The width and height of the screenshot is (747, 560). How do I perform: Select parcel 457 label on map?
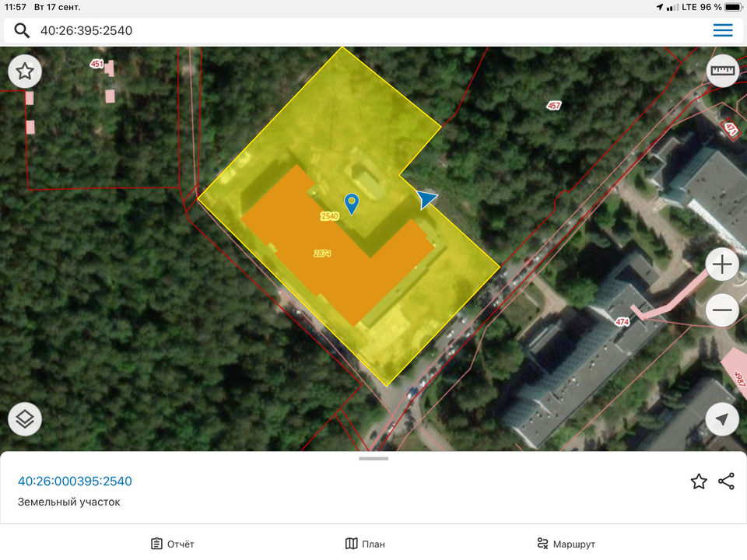(x=553, y=105)
